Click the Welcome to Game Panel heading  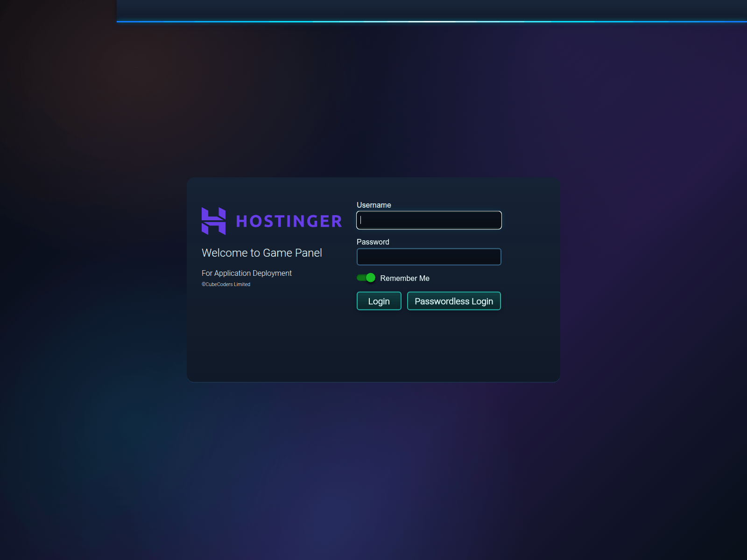262,253
